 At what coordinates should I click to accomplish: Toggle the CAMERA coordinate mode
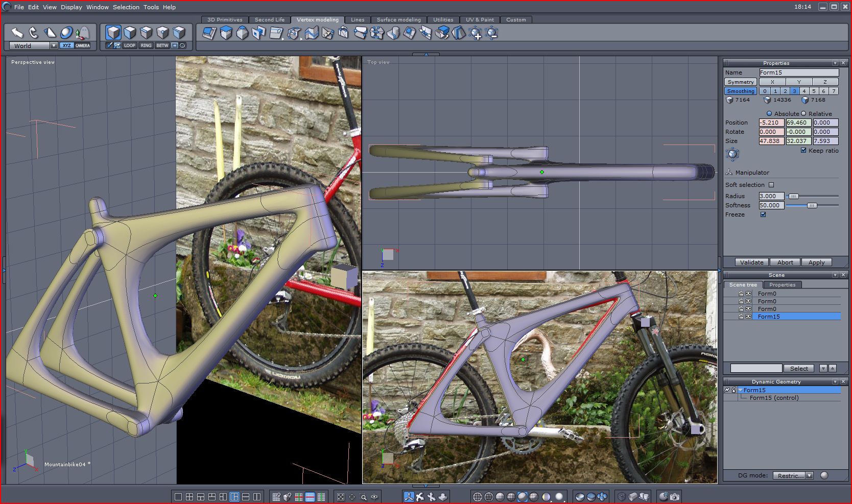click(x=83, y=45)
